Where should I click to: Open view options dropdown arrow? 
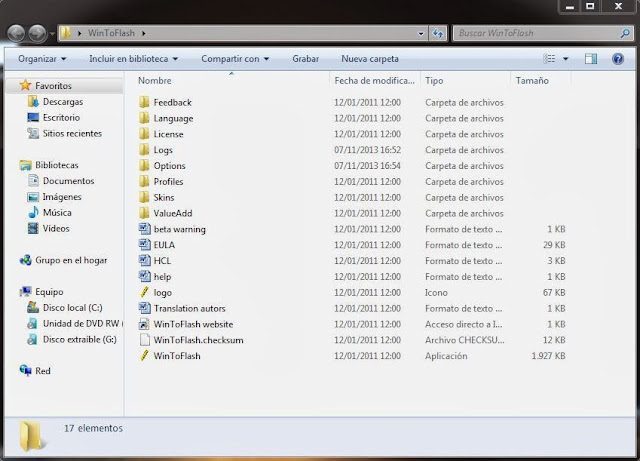click(566, 59)
